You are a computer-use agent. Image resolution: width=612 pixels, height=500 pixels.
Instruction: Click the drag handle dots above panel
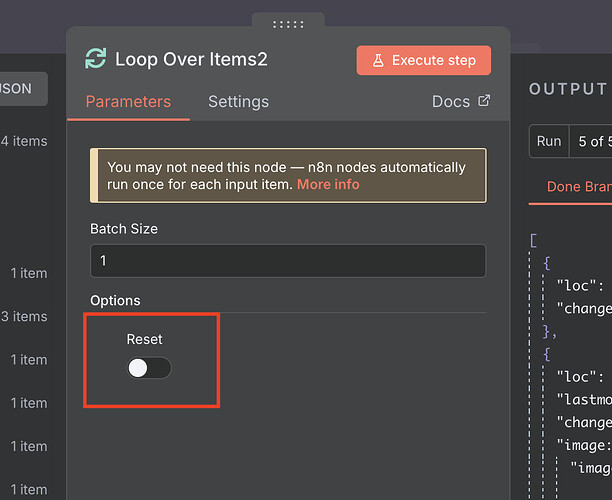click(288, 24)
